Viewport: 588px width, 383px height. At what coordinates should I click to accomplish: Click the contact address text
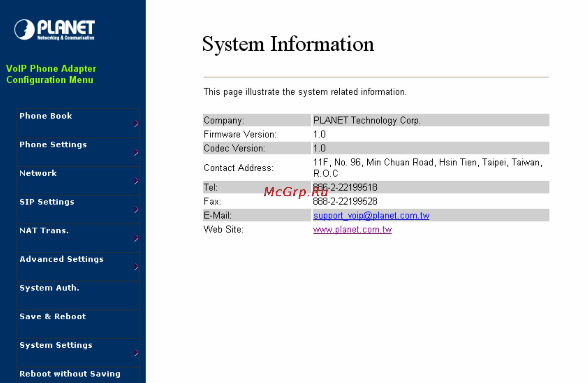click(x=428, y=168)
